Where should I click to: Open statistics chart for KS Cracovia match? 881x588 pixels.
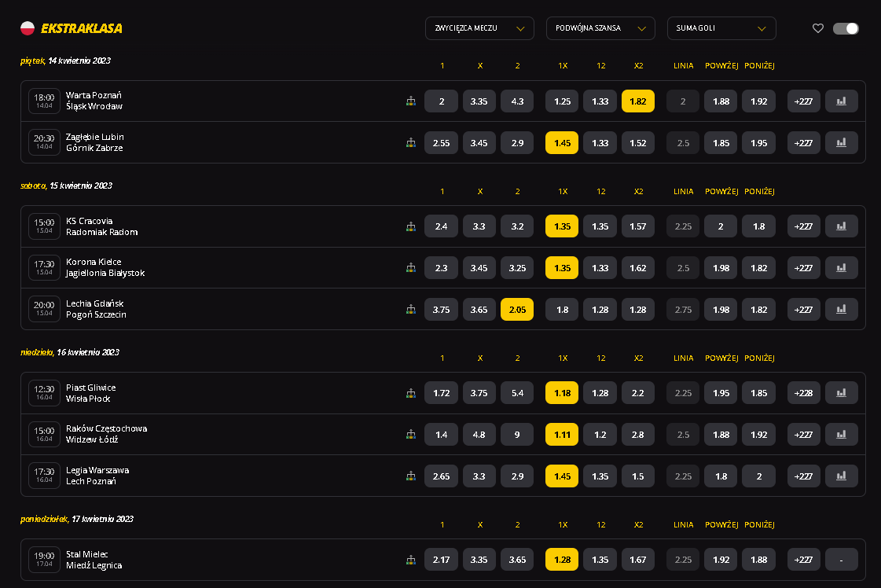841,226
